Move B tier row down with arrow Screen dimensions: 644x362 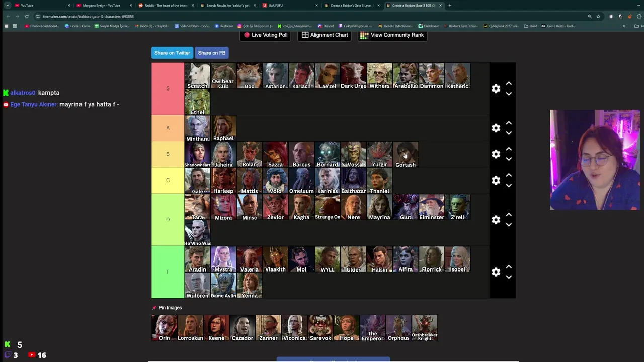click(509, 159)
